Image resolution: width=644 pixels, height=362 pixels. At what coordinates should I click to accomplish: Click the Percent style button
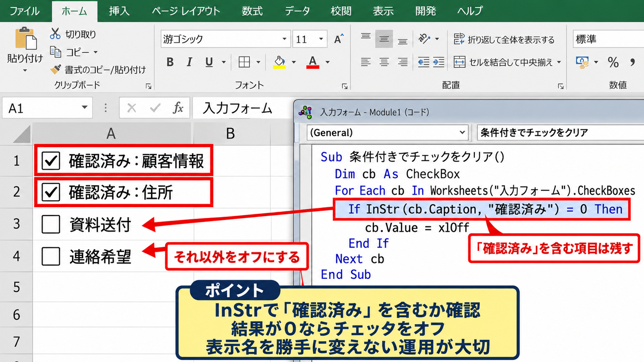(x=613, y=62)
